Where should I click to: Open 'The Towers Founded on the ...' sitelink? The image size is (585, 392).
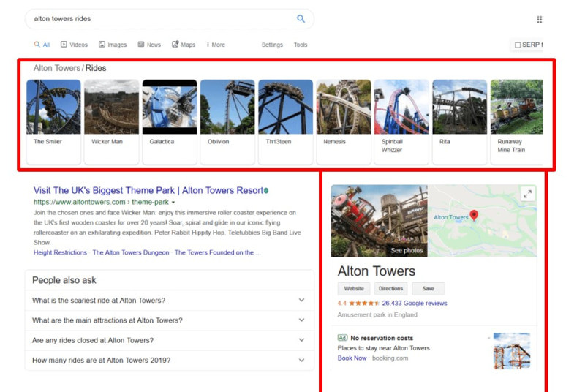tap(218, 252)
